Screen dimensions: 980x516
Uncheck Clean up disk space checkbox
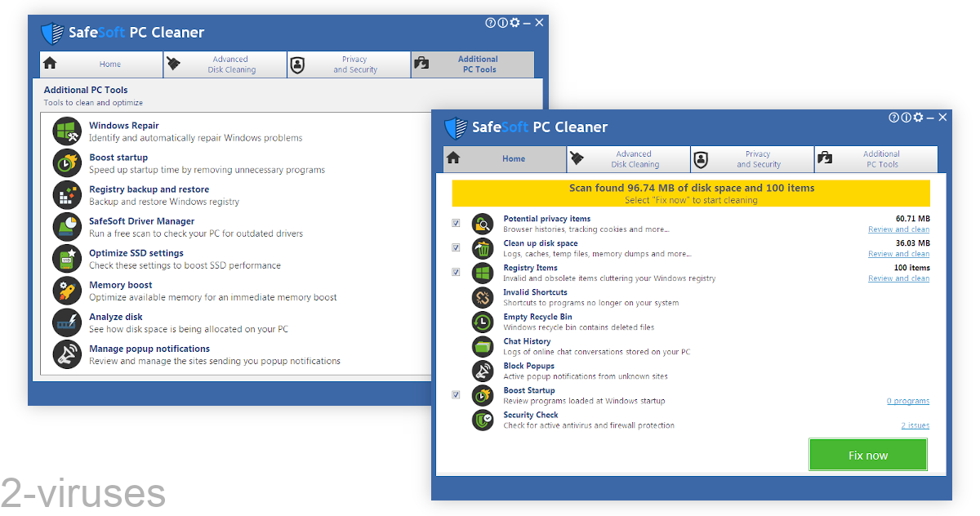tap(456, 247)
